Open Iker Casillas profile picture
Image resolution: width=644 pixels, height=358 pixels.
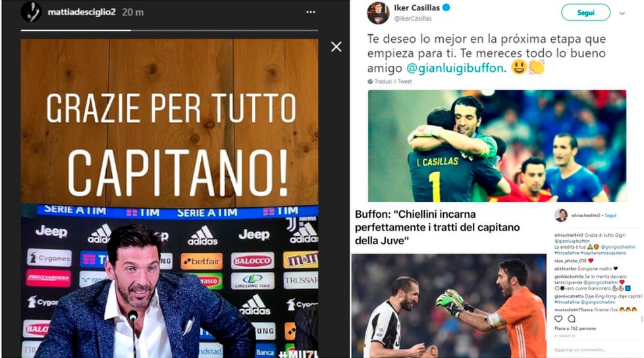(x=378, y=13)
